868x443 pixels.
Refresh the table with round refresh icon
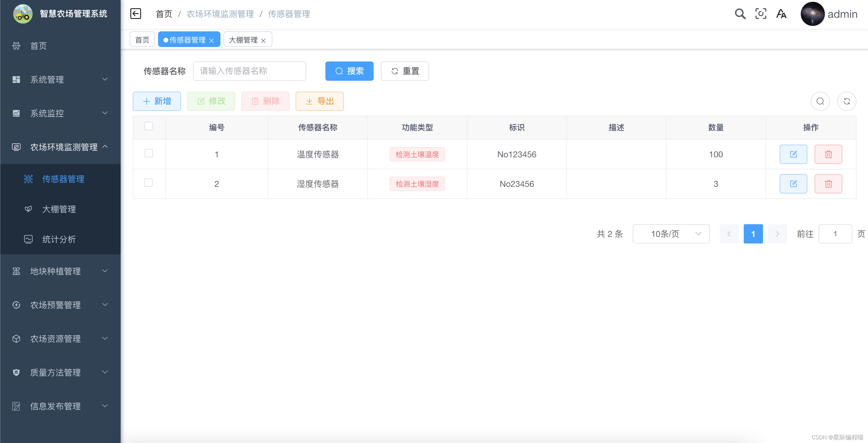tap(846, 101)
